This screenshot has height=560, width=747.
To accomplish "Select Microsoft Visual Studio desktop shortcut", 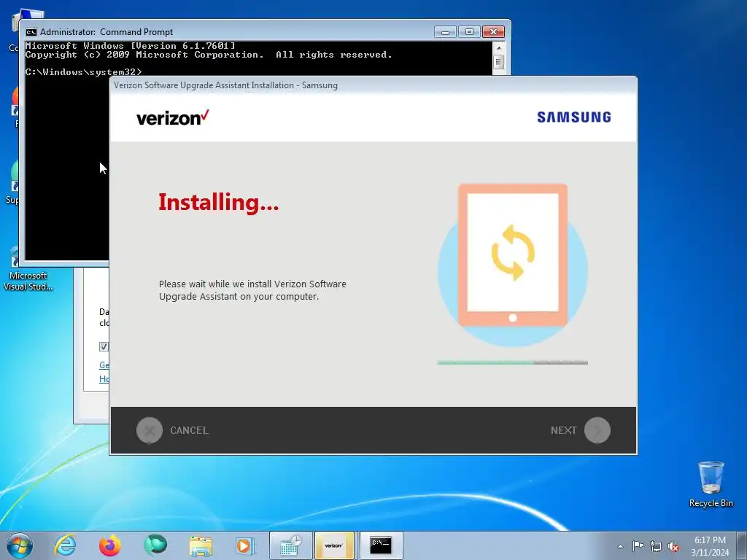I will (x=28, y=269).
